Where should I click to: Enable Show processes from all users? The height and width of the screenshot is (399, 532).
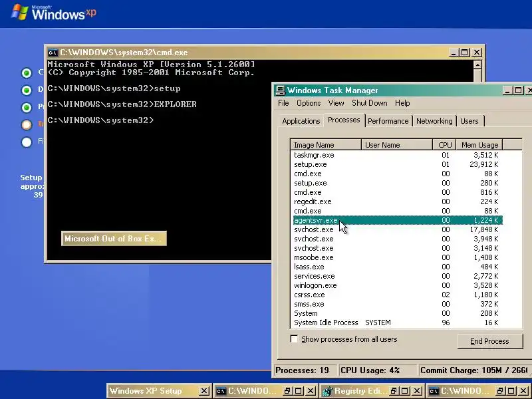[x=294, y=339]
